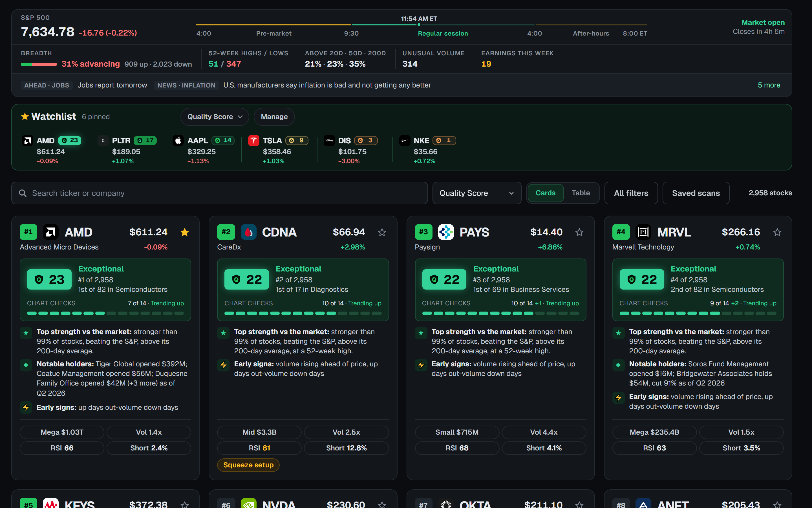Click the RSI 68 chip on PAYS
The width and height of the screenshot is (812, 508).
(x=457, y=448)
